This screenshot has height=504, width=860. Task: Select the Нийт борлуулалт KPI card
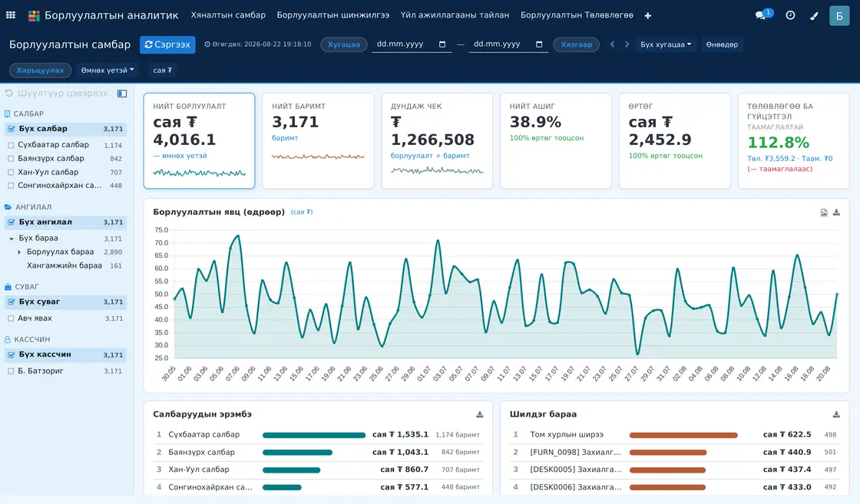coord(199,141)
